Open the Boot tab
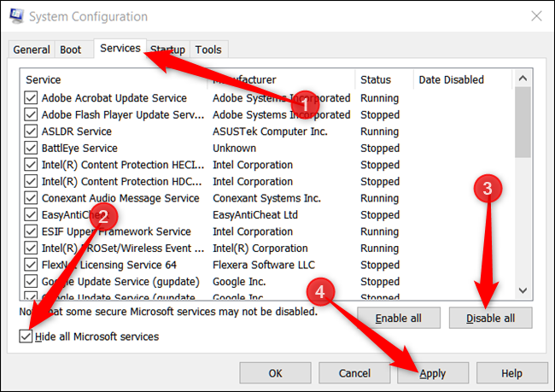The image size is (555, 392). coord(70,50)
